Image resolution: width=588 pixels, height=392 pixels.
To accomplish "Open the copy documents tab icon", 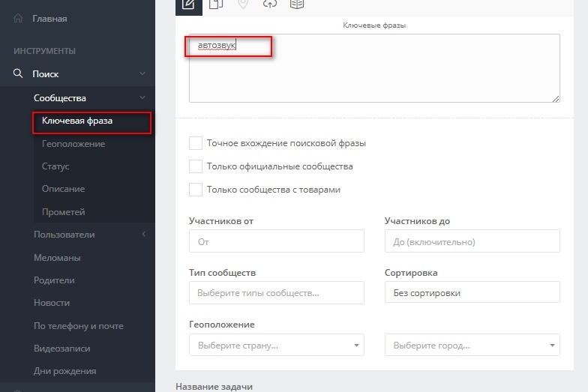I will pyautogui.click(x=216, y=4).
